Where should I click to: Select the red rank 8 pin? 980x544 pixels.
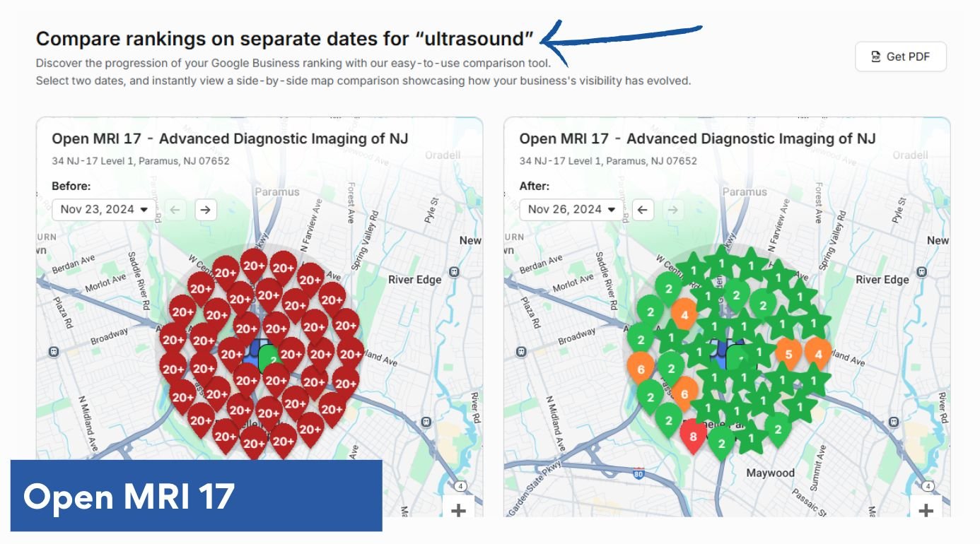pyautogui.click(x=693, y=435)
